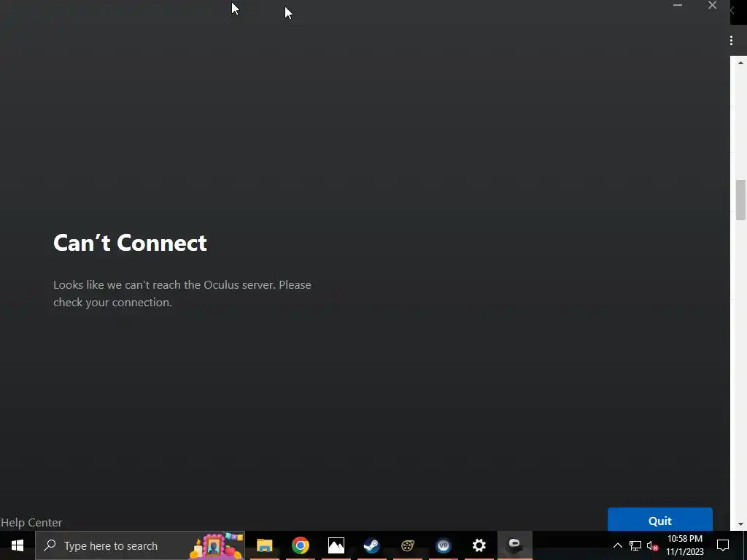The image size is (747, 560).
Task: Open the VR app icon in the taskbar
Action: pyautogui.click(x=444, y=545)
